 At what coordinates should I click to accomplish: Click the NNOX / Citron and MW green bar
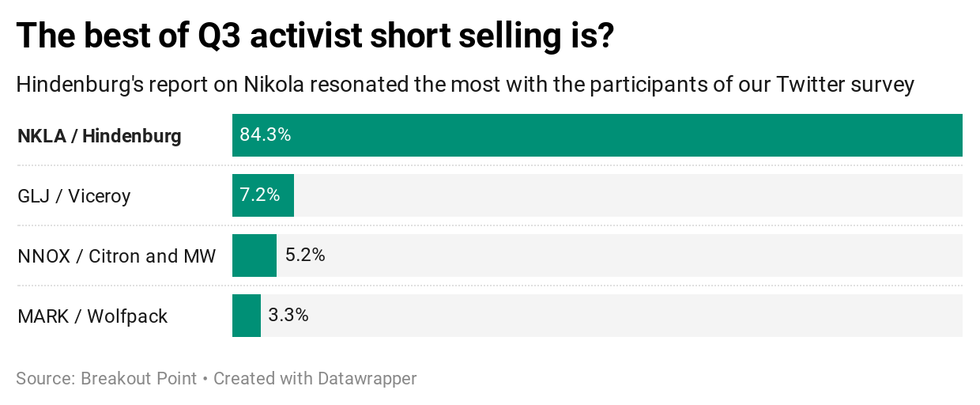pyautogui.click(x=254, y=255)
